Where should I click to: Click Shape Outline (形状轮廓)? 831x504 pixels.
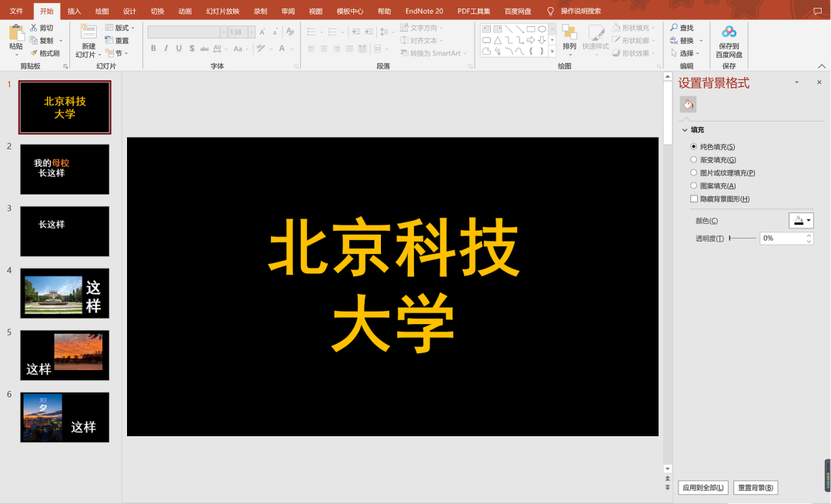click(x=634, y=40)
